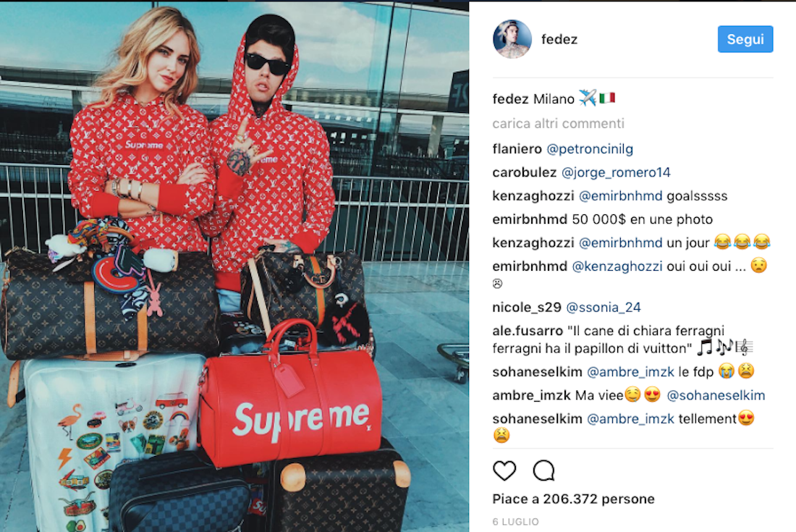Screen dimensions: 796x532
Task: Open the @sohaneselkim mention
Action: coord(715,395)
